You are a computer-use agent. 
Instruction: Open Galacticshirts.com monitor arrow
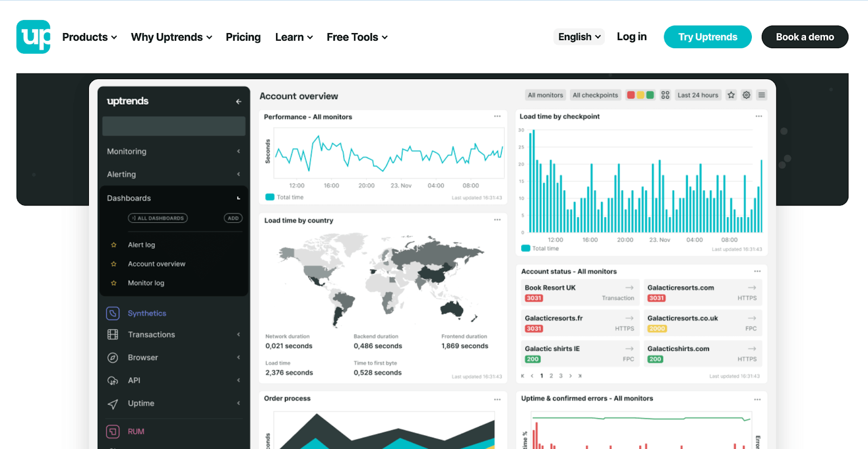(752, 348)
